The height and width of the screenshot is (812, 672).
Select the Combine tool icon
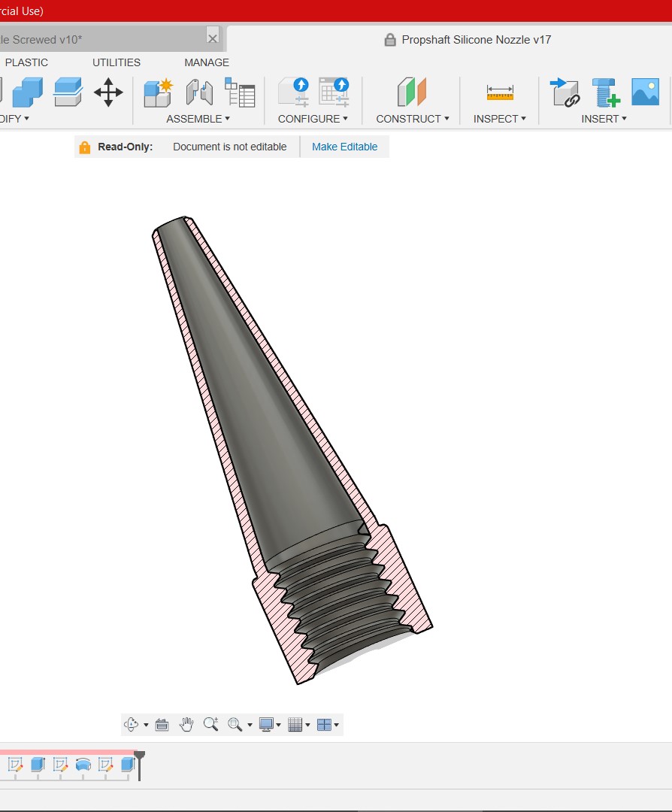tap(28, 92)
